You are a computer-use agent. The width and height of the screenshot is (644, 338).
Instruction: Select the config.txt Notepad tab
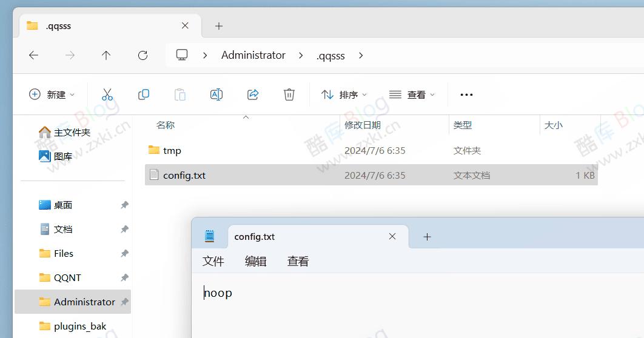point(318,237)
